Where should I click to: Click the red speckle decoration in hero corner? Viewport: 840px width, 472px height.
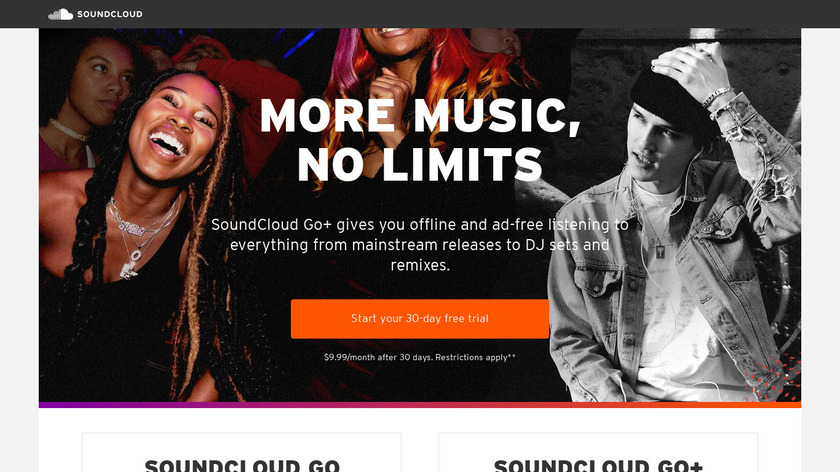tap(774, 378)
